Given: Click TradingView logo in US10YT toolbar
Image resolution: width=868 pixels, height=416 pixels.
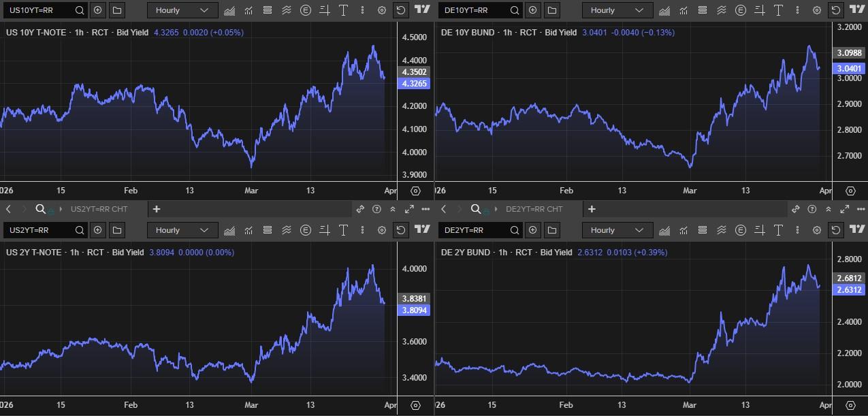Looking at the screenshot, I should 422,10.
